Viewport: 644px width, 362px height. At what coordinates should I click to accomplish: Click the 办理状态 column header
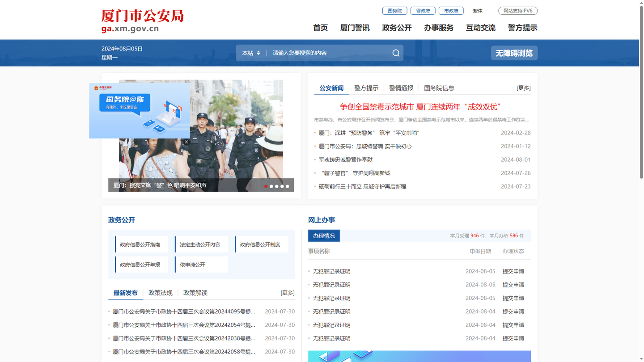(x=513, y=251)
